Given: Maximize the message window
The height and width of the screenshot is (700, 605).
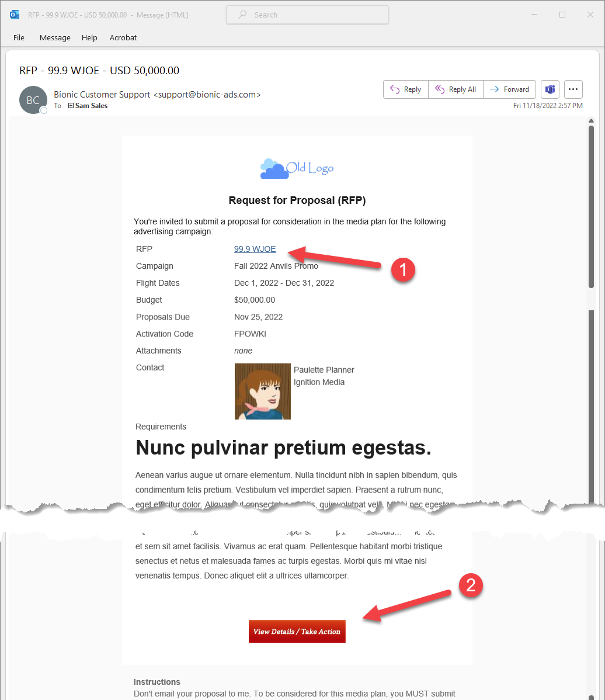Looking at the screenshot, I should coord(562,15).
